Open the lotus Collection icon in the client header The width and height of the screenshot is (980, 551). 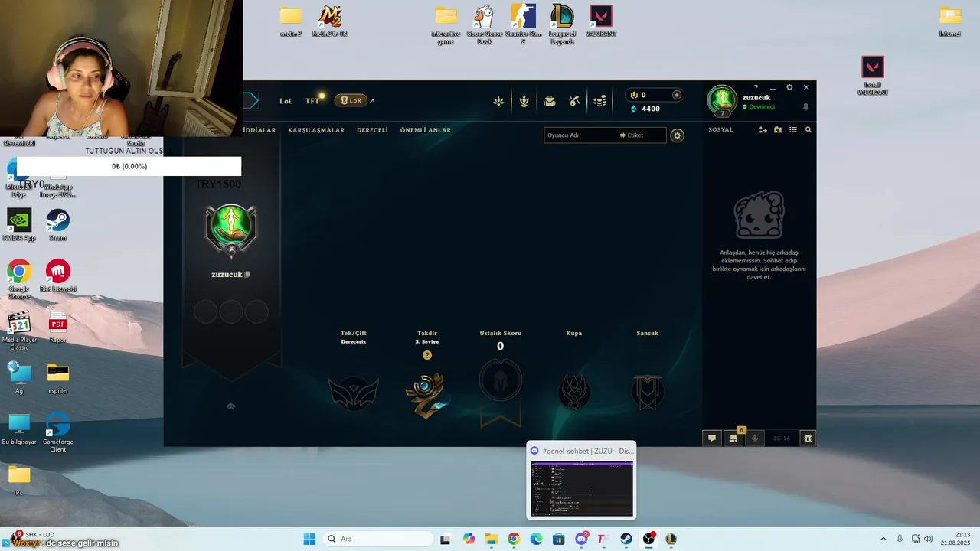(498, 101)
